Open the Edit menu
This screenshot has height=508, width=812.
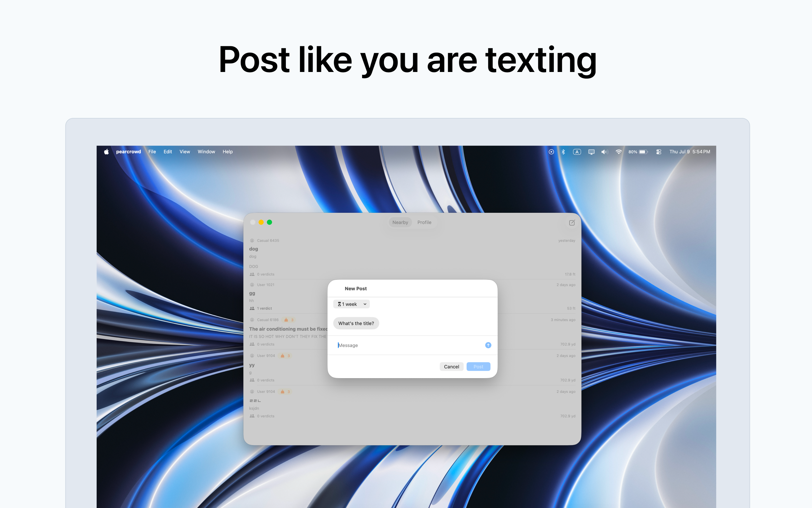[167, 152]
